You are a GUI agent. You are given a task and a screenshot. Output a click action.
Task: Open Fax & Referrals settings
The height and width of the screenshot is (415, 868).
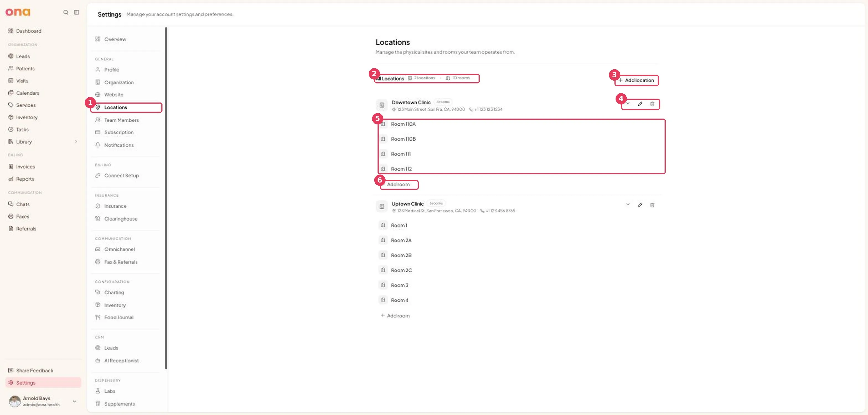pos(126,262)
